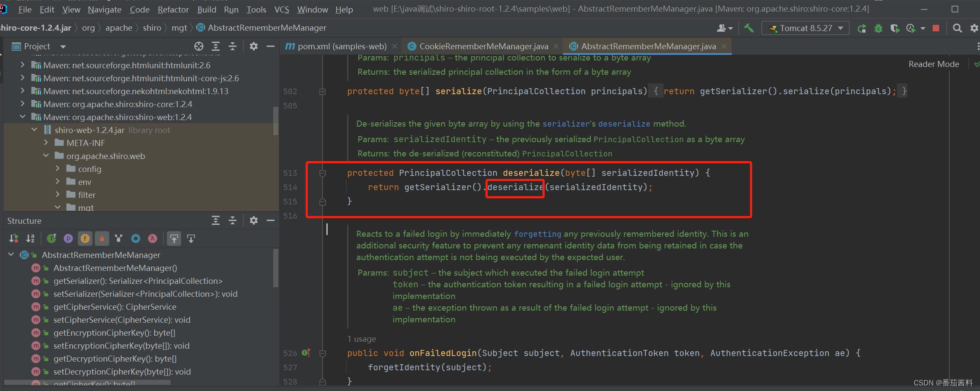This screenshot has width=980, height=391.
Task: Open the File menu
Action: (25, 9)
